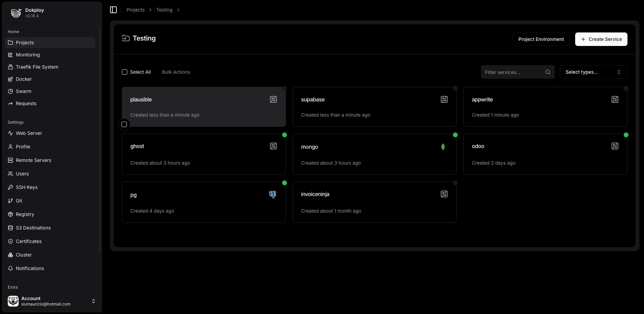
Task: Open Project Environment settings
Action: [541, 39]
